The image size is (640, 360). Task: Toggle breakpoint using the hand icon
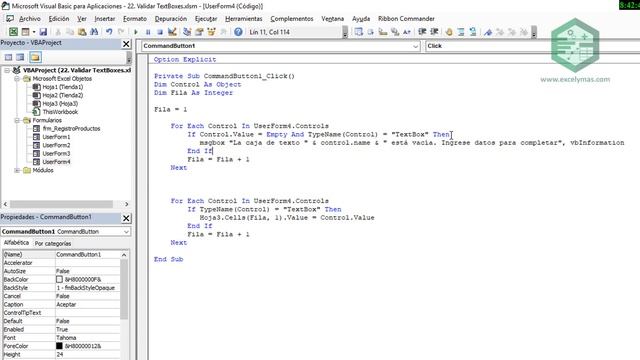pyautogui.click(x=449, y=32)
